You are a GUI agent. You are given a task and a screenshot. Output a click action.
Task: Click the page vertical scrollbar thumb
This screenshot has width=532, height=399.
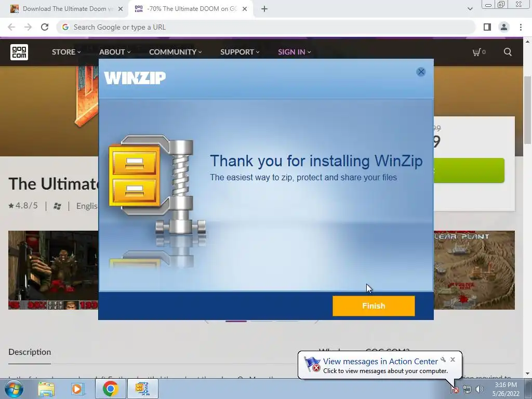click(x=527, y=110)
